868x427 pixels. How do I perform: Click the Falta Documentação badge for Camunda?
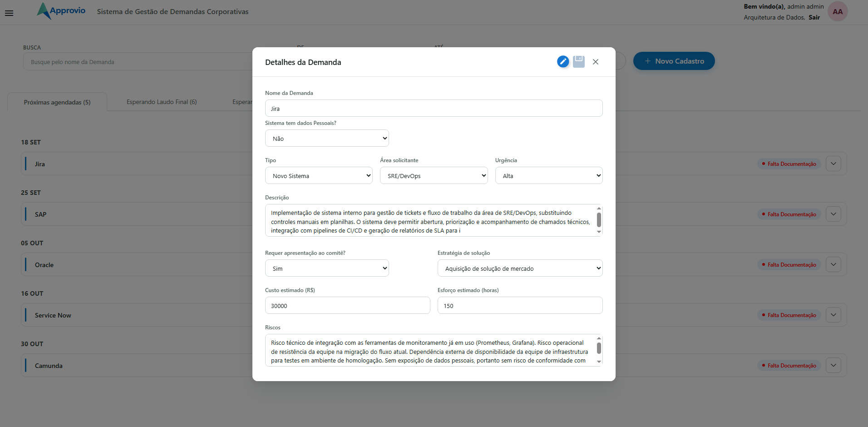pos(789,366)
